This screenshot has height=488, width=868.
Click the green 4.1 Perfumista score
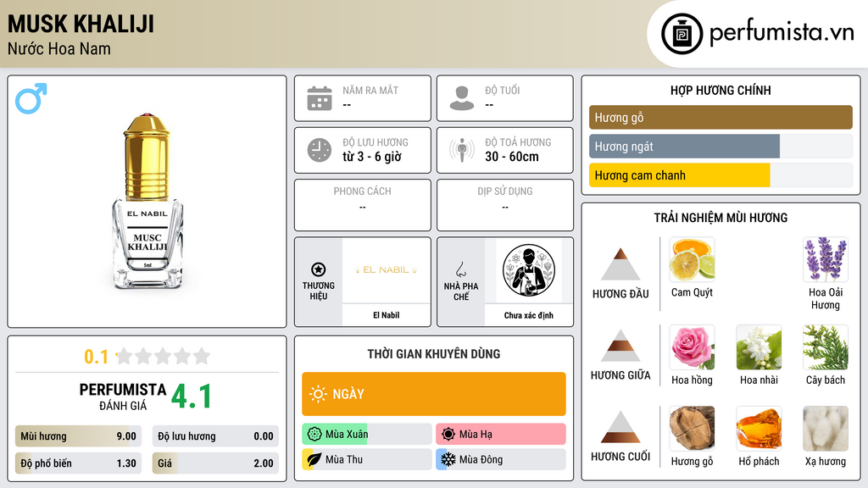pyautogui.click(x=192, y=396)
